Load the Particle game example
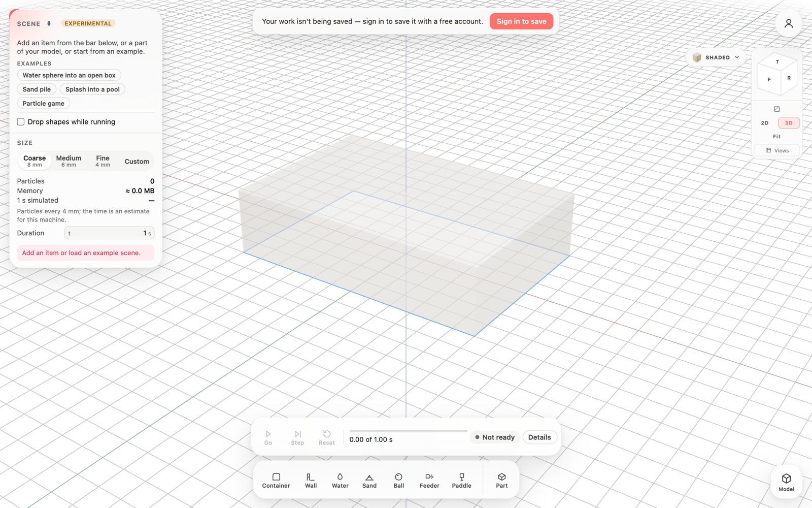Screen dimensions: 812x508 pos(44,104)
